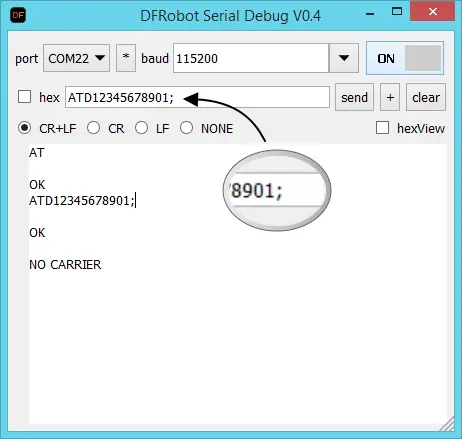462x439 pixels.
Task: Send the ATD12345678901; command
Action: pos(354,97)
